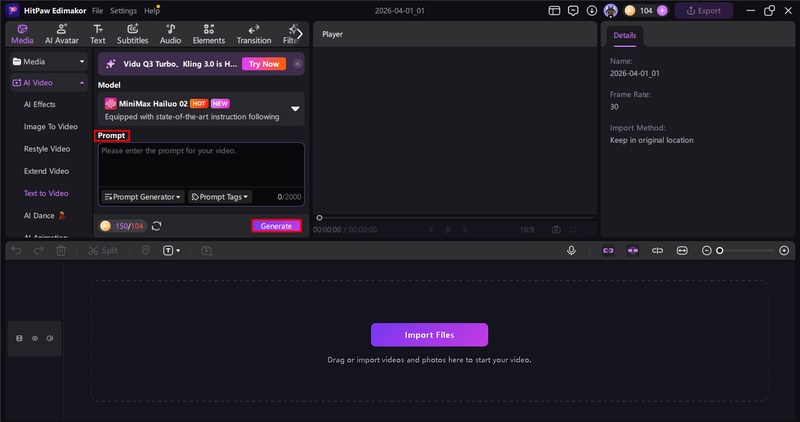Dismiss the Vidu Q3 Turbo banner
Viewport: 800px width, 422px height.
[297, 64]
